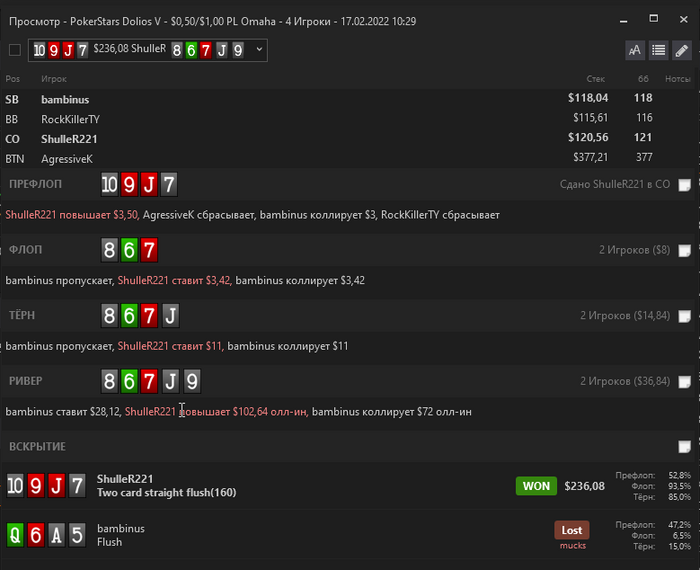Click the green 6 card on the flop row
Screen dimensions: 700x570
(x=129, y=250)
